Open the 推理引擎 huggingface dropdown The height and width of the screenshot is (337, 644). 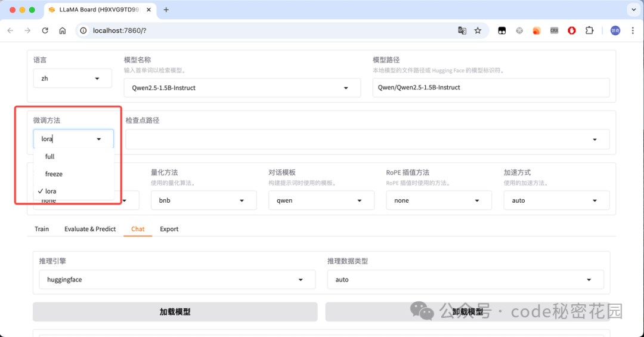(x=177, y=280)
